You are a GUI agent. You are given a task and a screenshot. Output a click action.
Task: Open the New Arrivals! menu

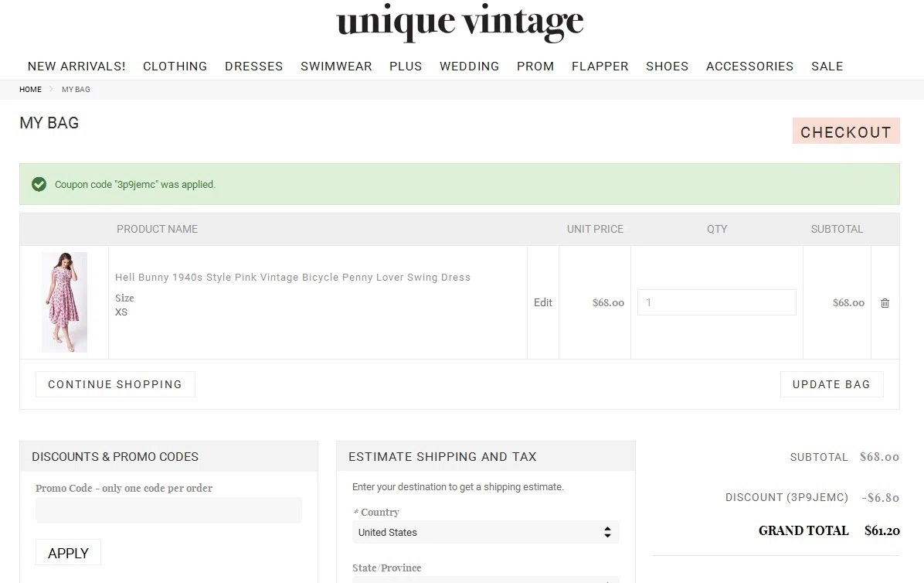pos(76,66)
